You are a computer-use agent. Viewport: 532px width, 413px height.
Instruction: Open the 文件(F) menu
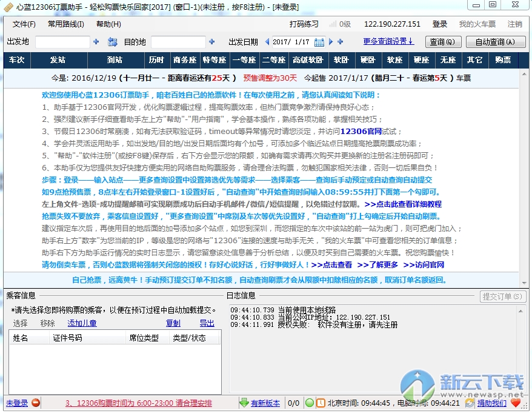click(24, 24)
